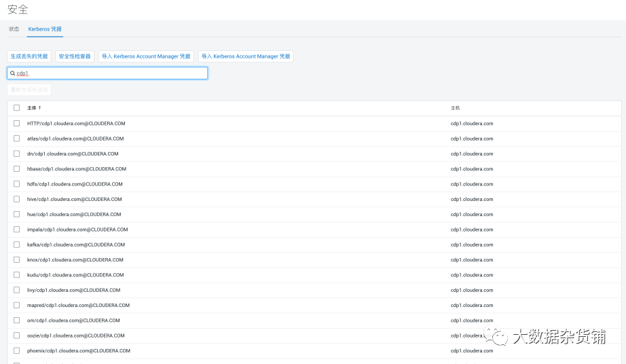
Task: Click the disabled 重新生成所选项 button
Action: tap(29, 90)
